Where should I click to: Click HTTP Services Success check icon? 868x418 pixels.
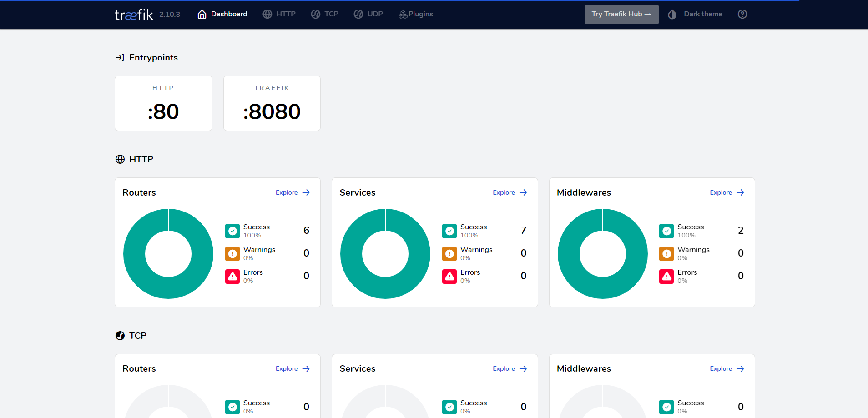tap(449, 231)
